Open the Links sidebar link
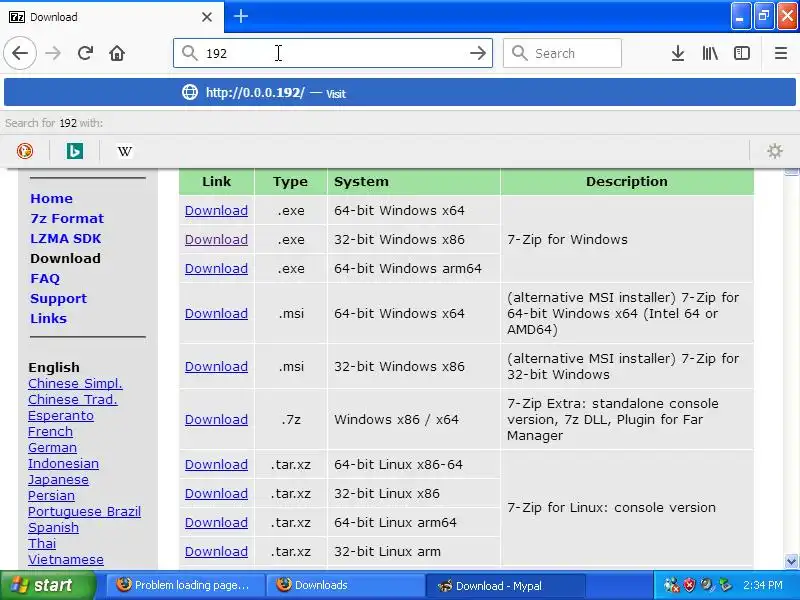 (x=48, y=318)
